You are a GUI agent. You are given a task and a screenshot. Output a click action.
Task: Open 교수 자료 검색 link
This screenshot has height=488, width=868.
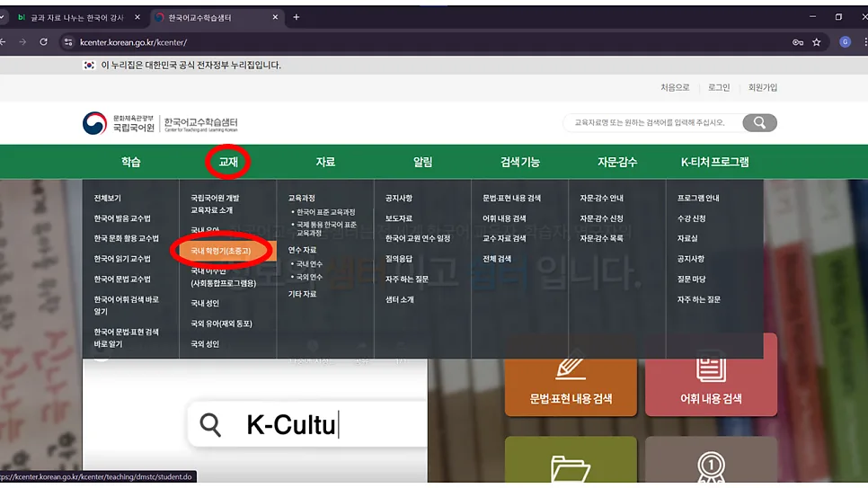[x=504, y=238]
